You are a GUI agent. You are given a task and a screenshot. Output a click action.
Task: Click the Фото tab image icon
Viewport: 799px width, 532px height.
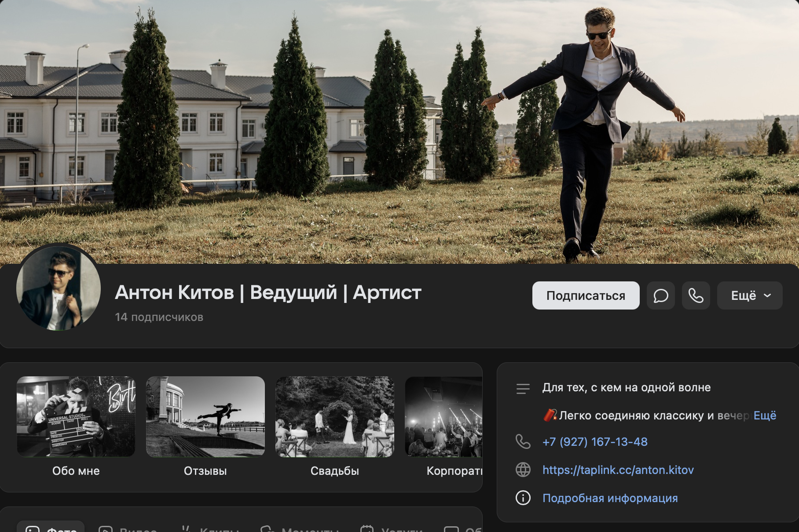point(33,529)
